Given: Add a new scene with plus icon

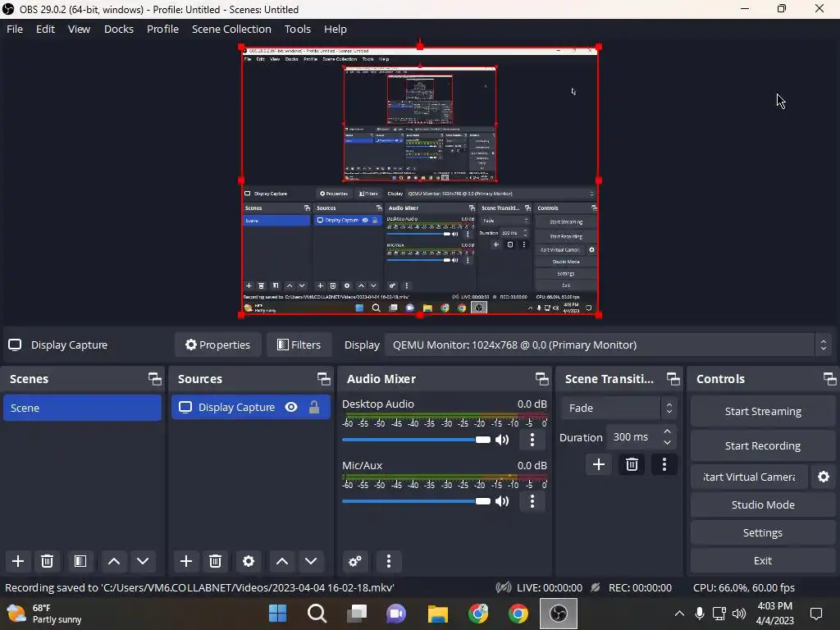Looking at the screenshot, I should [x=18, y=561].
